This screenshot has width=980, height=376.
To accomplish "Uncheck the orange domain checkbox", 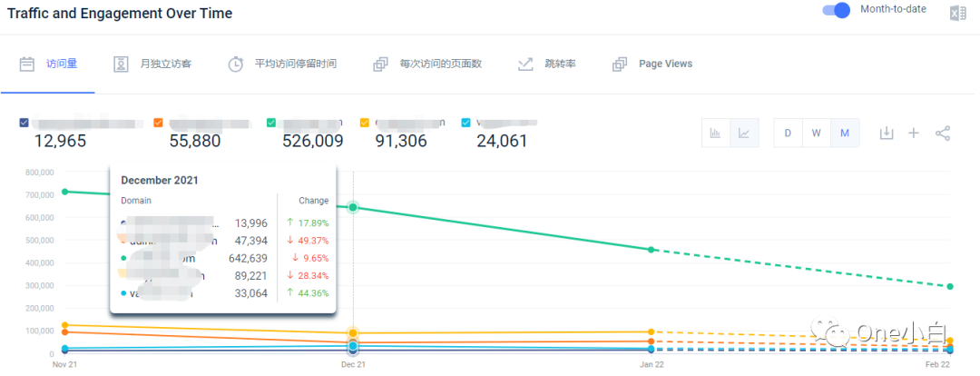I will pos(158,123).
